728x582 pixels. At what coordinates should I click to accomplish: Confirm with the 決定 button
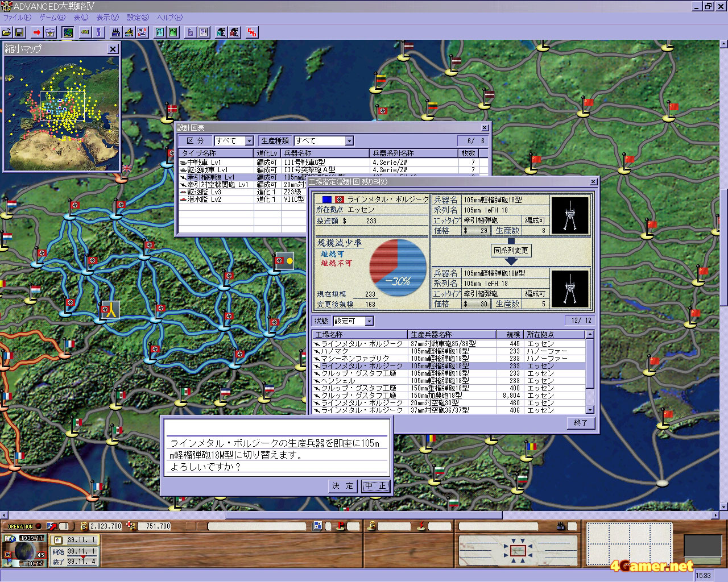[343, 486]
